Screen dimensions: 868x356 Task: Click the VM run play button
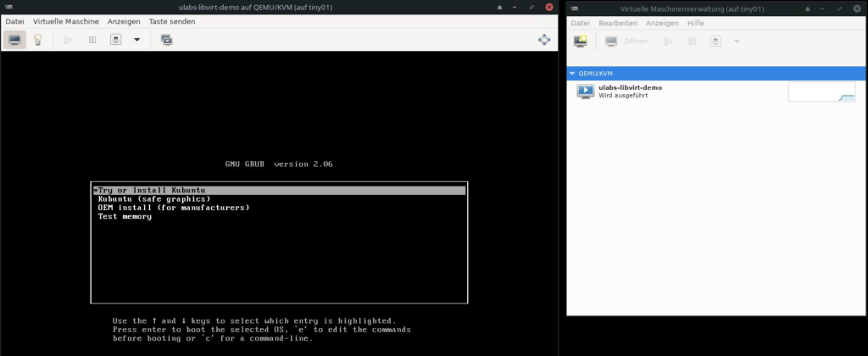tap(69, 40)
